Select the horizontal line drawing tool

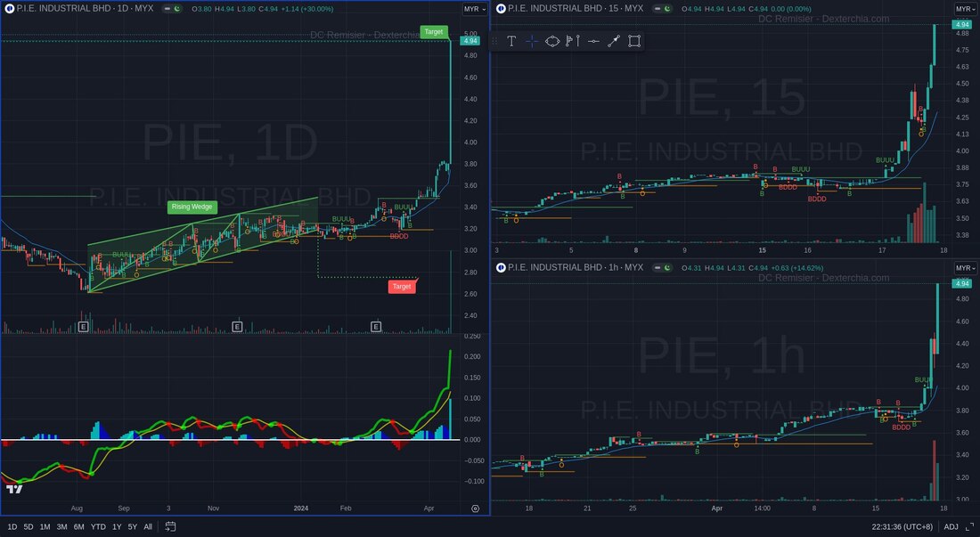(x=593, y=41)
